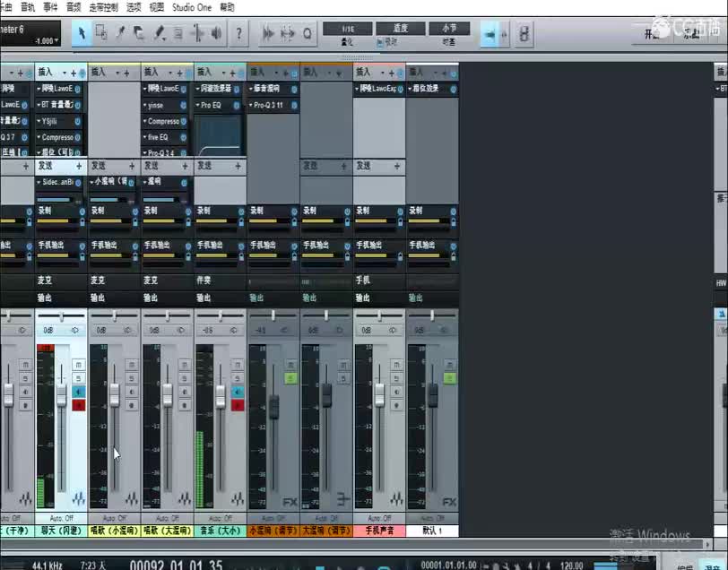Expand the Pro EQ insert dropdown

198,106
